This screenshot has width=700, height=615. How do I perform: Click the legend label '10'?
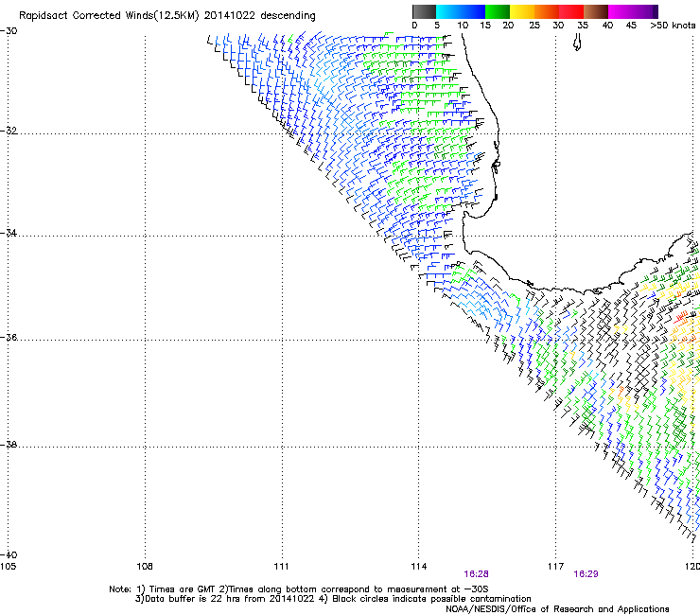click(x=463, y=26)
